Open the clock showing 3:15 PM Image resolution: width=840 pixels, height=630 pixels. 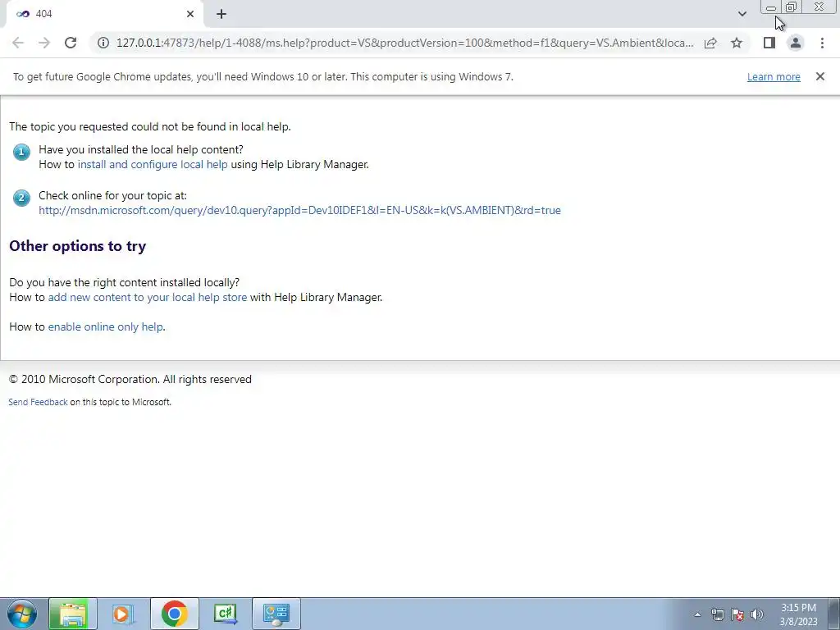coord(798,614)
